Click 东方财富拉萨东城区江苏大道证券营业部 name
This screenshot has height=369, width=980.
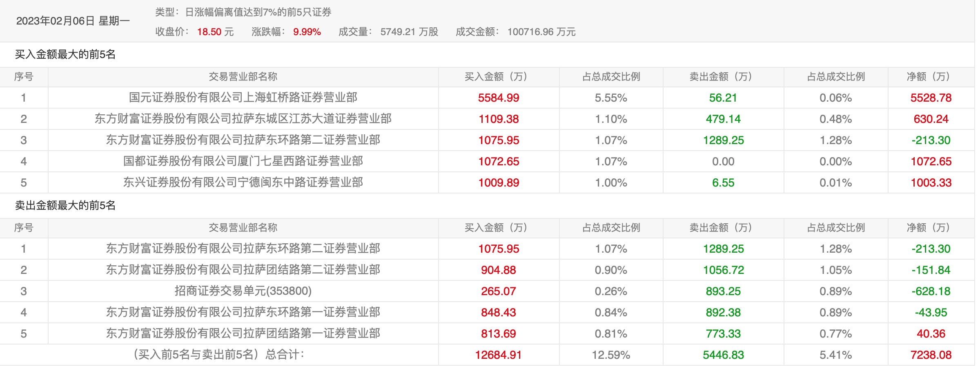point(243,119)
